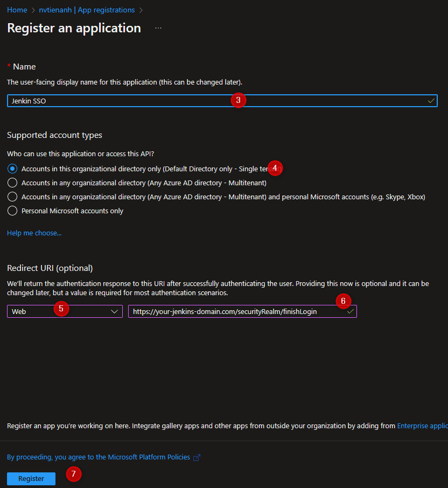Click the Supported account types heading

point(54,135)
